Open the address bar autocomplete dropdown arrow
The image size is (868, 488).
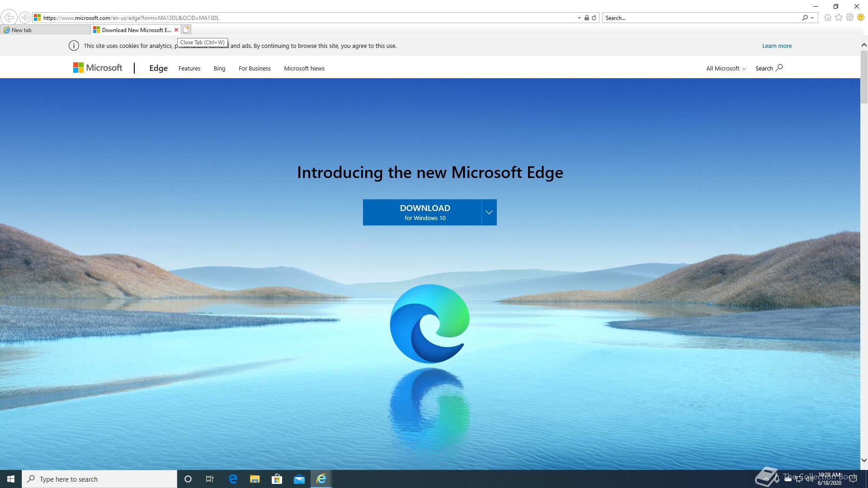(x=579, y=18)
